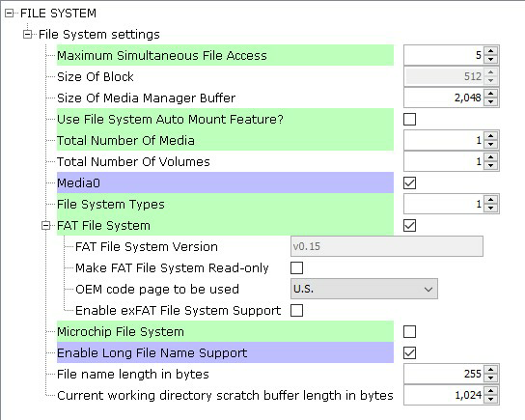Select the FAT File System Version label
This screenshot has width=525, height=420.
pos(147,247)
